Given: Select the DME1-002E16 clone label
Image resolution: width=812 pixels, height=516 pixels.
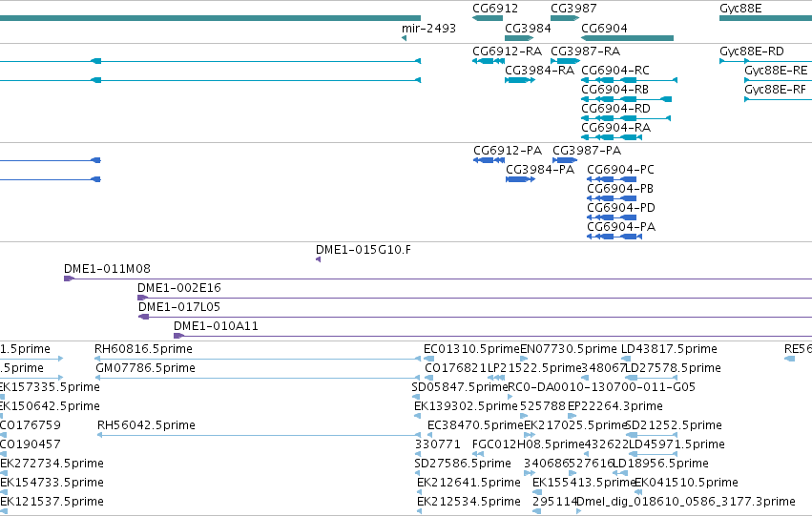Looking at the screenshot, I should click(179, 288).
